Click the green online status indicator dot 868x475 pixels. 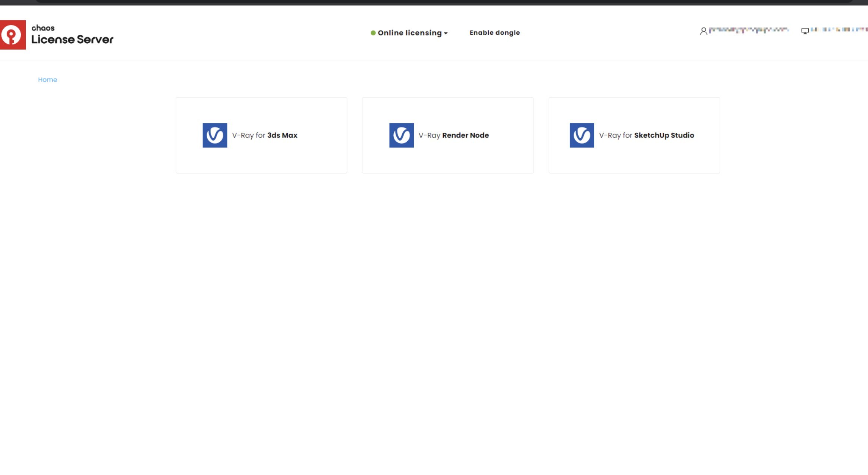373,33
